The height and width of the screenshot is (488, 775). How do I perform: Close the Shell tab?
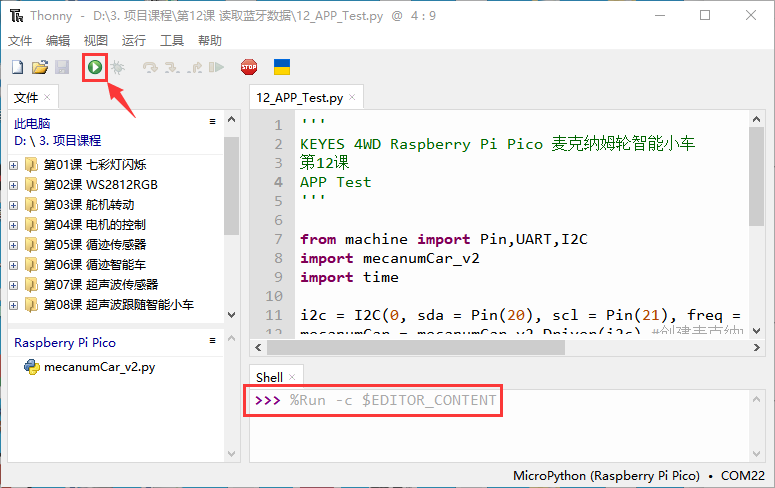pyautogui.click(x=292, y=377)
